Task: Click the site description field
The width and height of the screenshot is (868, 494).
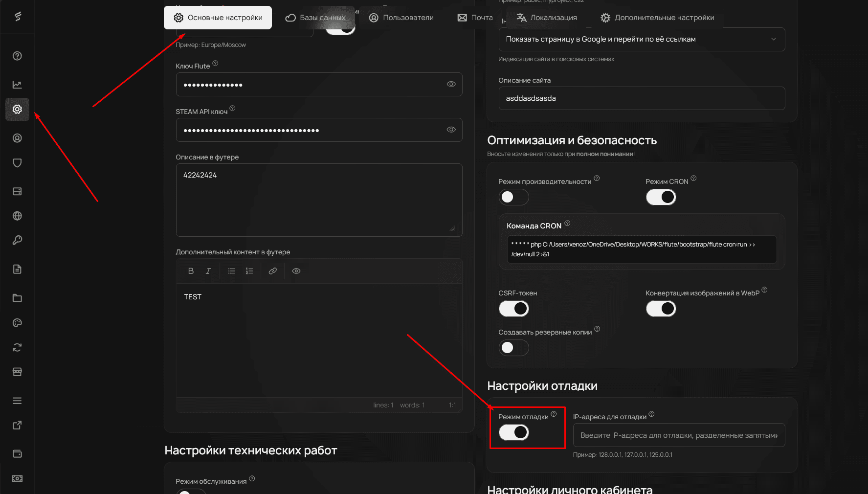Action: tap(641, 98)
